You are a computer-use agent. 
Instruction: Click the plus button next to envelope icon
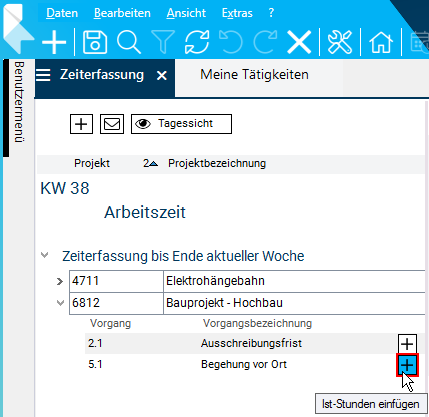pyautogui.click(x=81, y=124)
